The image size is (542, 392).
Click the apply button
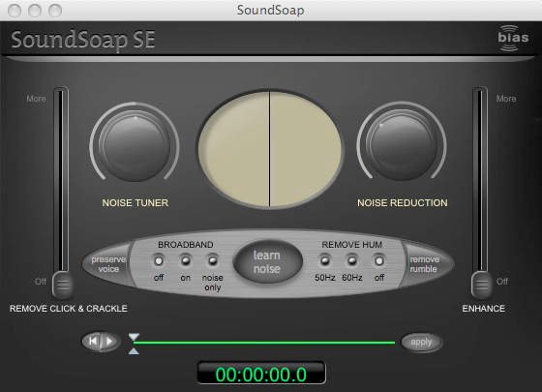(x=421, y=343)
